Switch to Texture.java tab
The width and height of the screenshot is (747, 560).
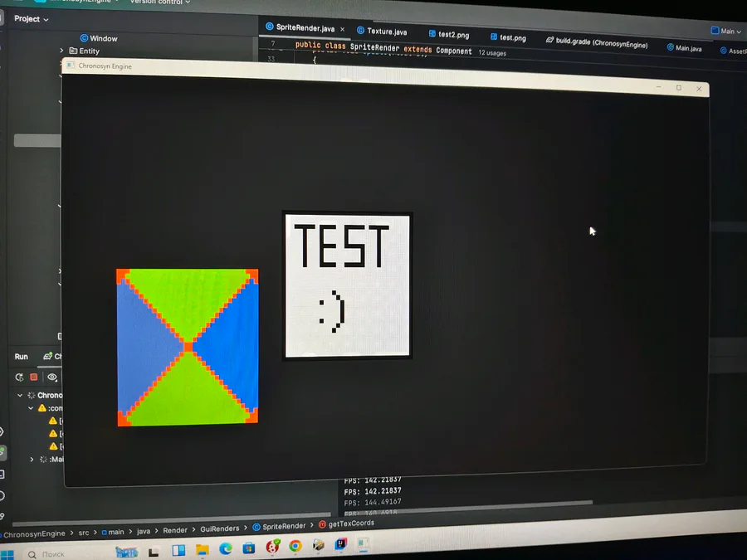(382, 32)
